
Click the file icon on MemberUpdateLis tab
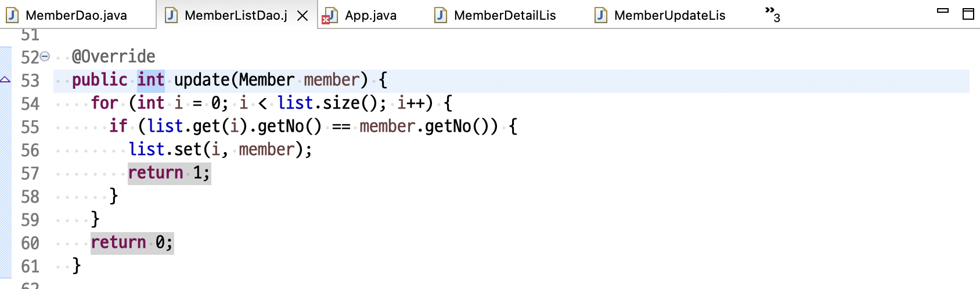601,15
